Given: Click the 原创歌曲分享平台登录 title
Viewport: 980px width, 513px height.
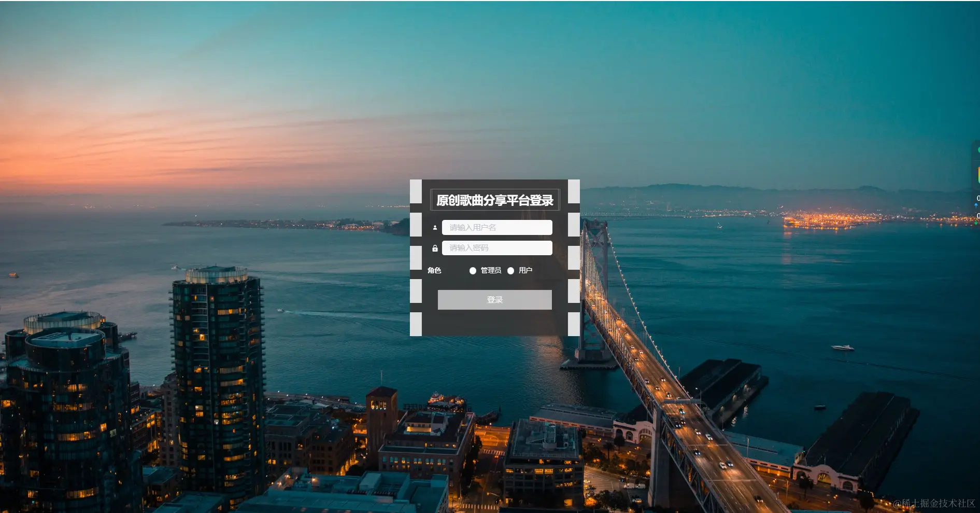Looking at the screenshot, I should tap(495, 200).
